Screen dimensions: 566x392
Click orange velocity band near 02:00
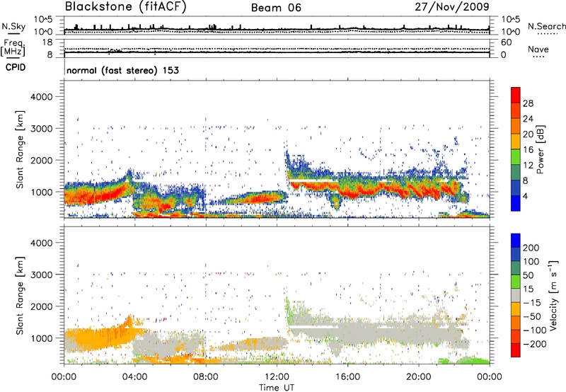[x=99, y=340]
